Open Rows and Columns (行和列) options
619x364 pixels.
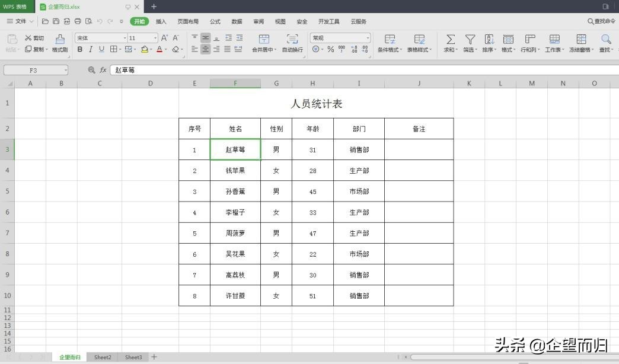528,43
